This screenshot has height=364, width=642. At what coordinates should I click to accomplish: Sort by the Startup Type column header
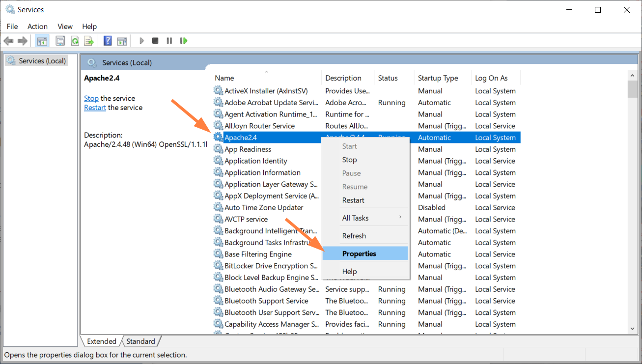(438, 78)
